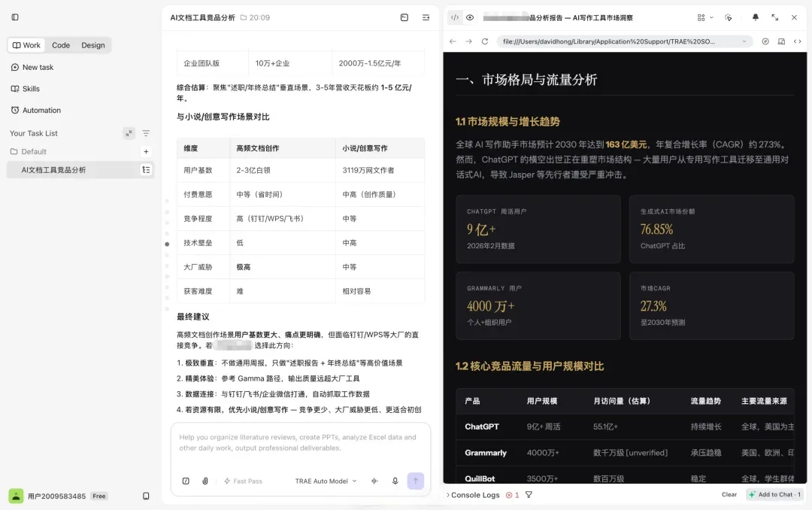The image size is (812, 510).
Task: Click the Free plan badge
Action: tap(99, 496)
